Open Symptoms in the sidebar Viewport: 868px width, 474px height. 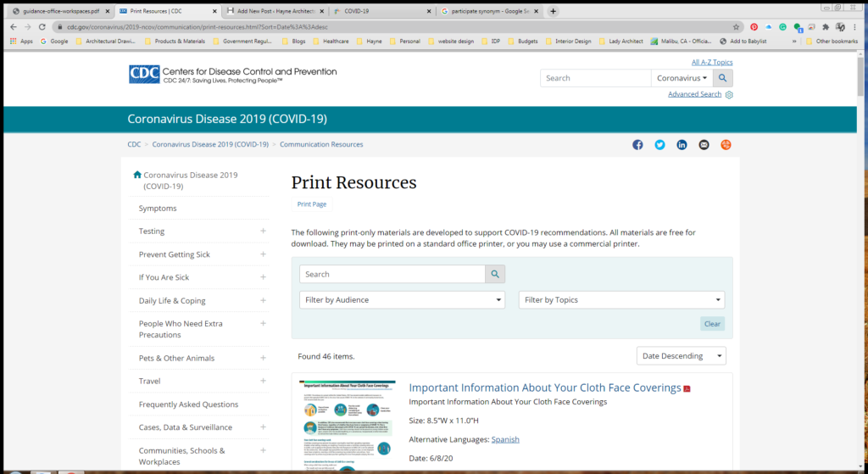click(158, 209)
